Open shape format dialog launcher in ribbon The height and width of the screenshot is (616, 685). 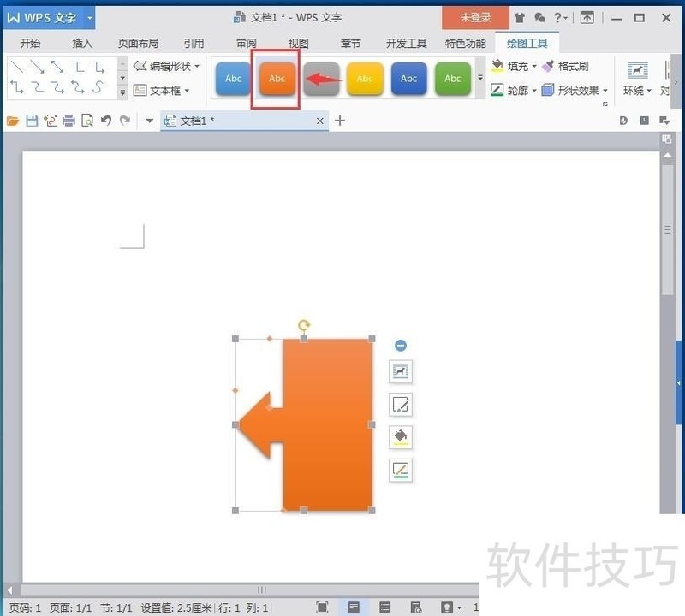605,104
